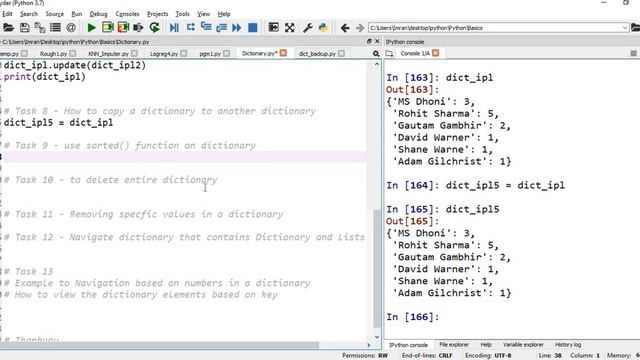Open PYTHONPATH manager Python icon
Viewport: 640px width, 360px height.
[x=323, y=28]
